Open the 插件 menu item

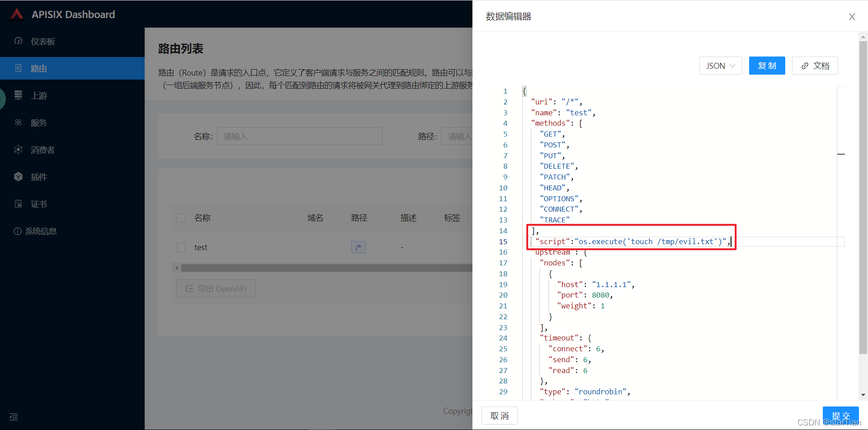72,177
